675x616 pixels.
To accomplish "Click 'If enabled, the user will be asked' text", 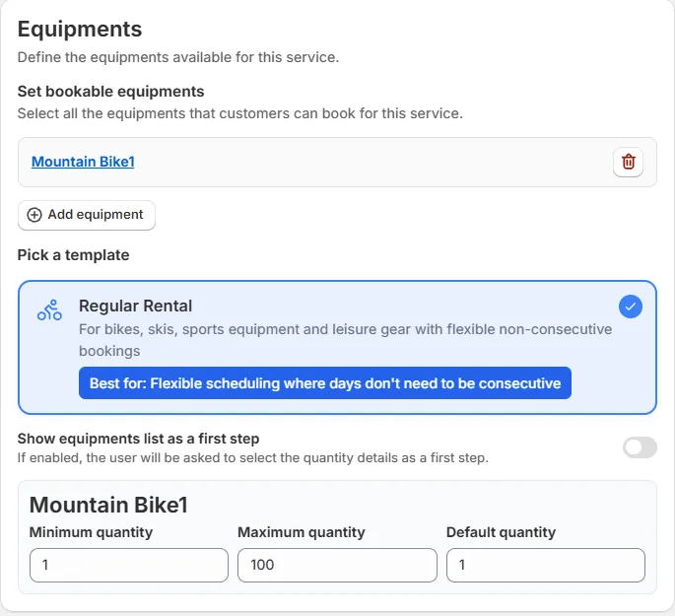I will 253,457.
